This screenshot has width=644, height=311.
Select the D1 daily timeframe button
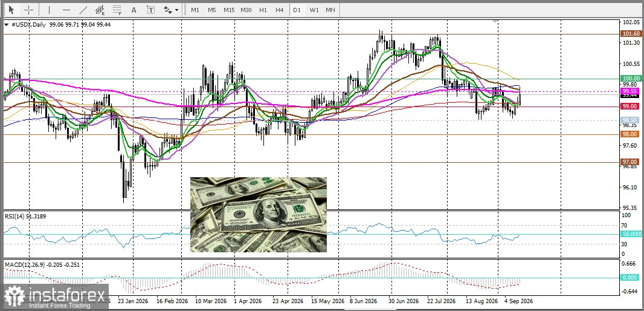[x=297, y=10]
